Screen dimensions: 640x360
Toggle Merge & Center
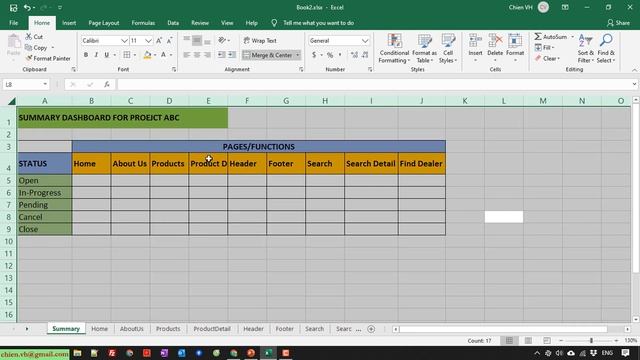pos(268,55)
